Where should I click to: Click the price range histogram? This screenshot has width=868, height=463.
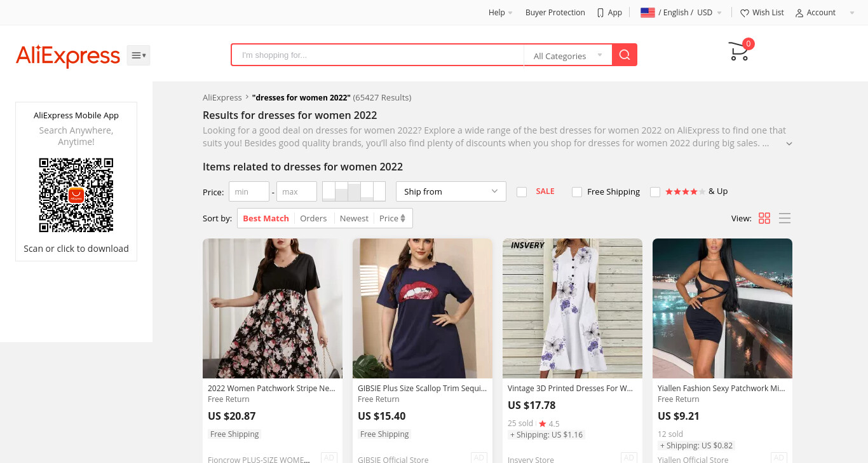(354, 191)
